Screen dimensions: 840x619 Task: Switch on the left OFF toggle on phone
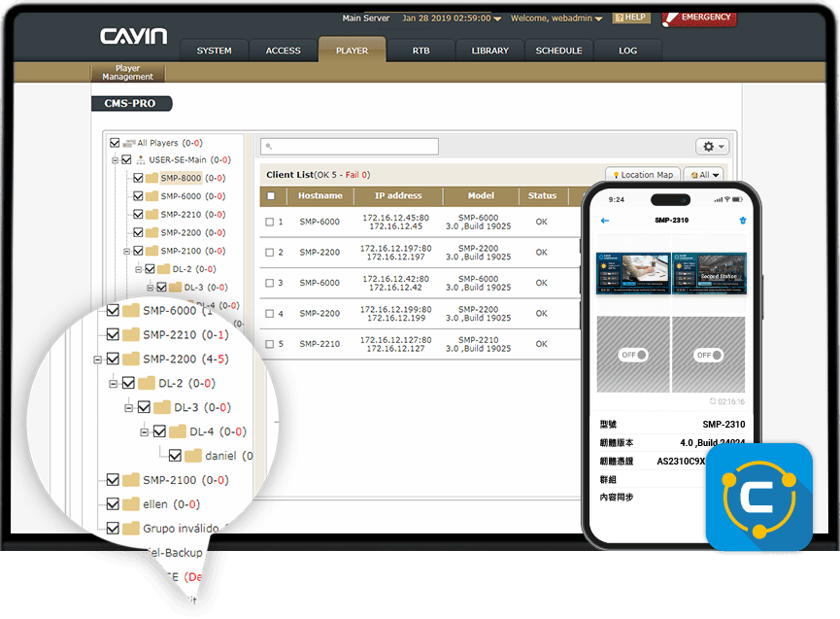click(633, 355)
